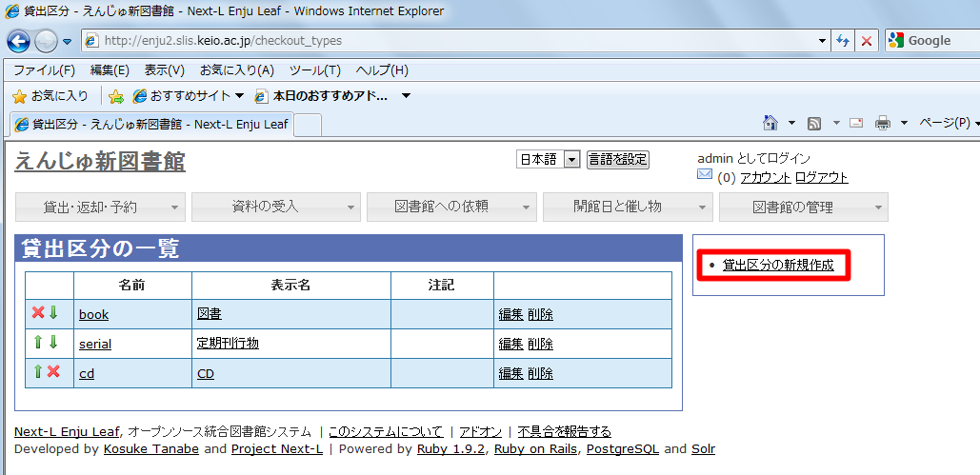The image size is (980, 475).
Task: Click the Google search box
Action: point(932,41)
